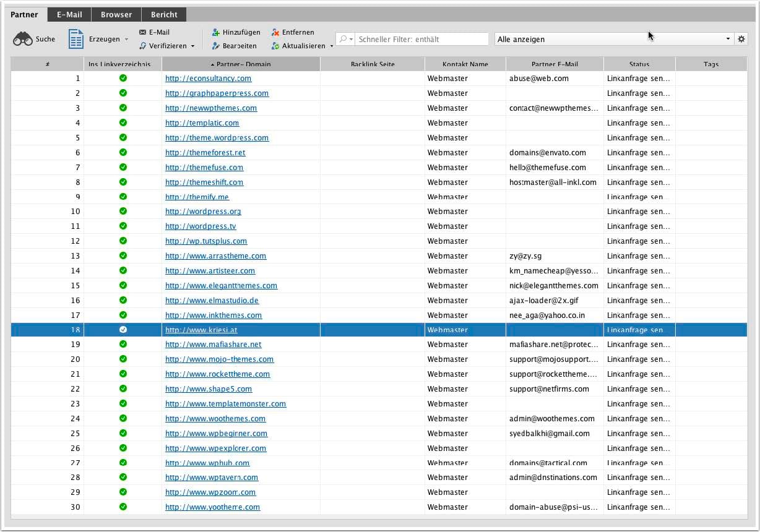
Task: Click green check icon in row 26
Action: pyautogui.click(x=123, y=448)
